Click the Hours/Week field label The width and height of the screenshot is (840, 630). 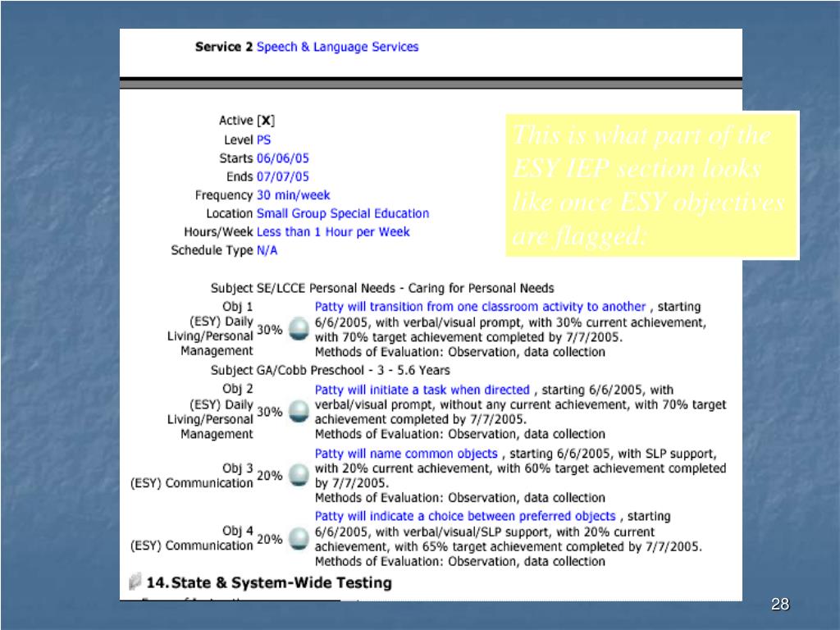coord(218,232)
